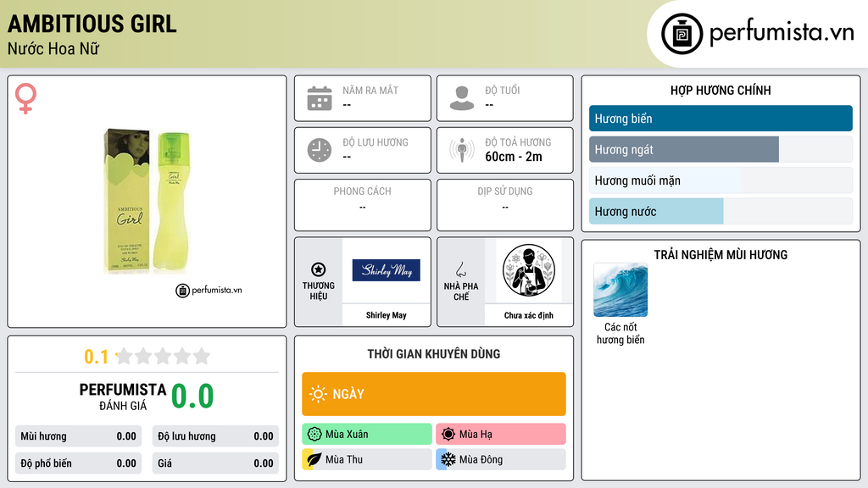Click the PERFUMISTA ĐÁNH GIÁ label
Viewport: 868px width, 488px height.
point(123,397)
